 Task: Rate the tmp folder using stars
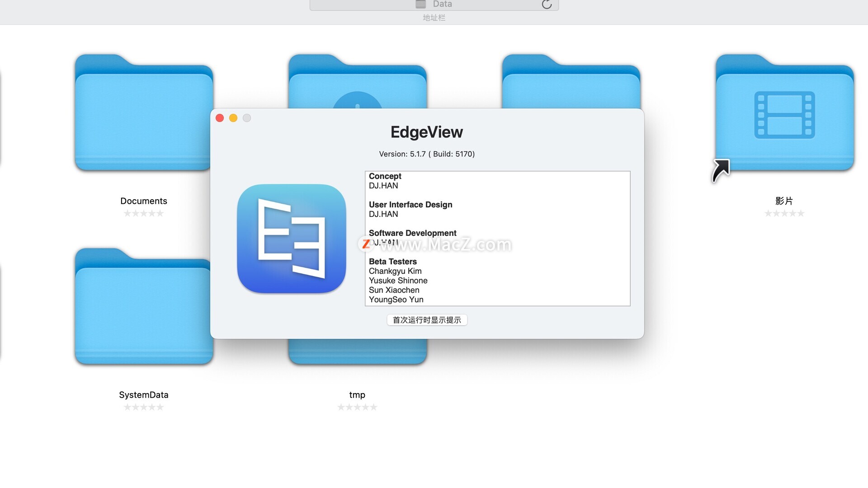coord(357,407)
